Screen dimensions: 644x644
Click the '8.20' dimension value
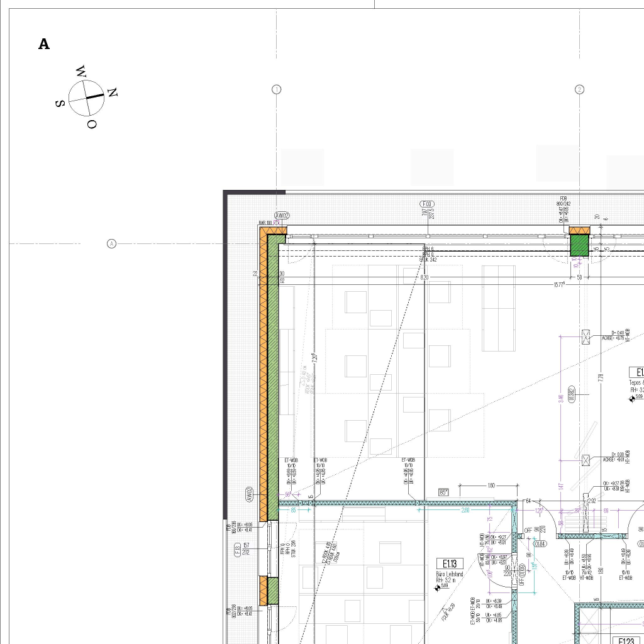[425, 277]
